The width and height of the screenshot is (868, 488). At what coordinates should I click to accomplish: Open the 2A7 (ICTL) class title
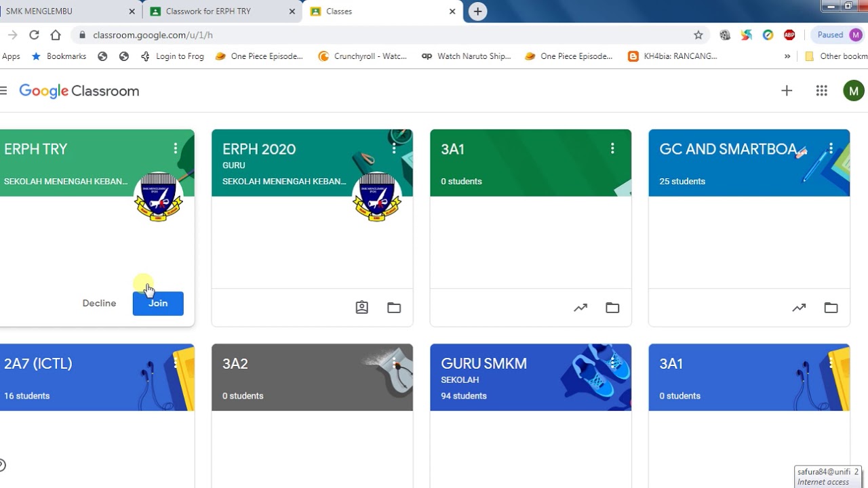[38, 364]
